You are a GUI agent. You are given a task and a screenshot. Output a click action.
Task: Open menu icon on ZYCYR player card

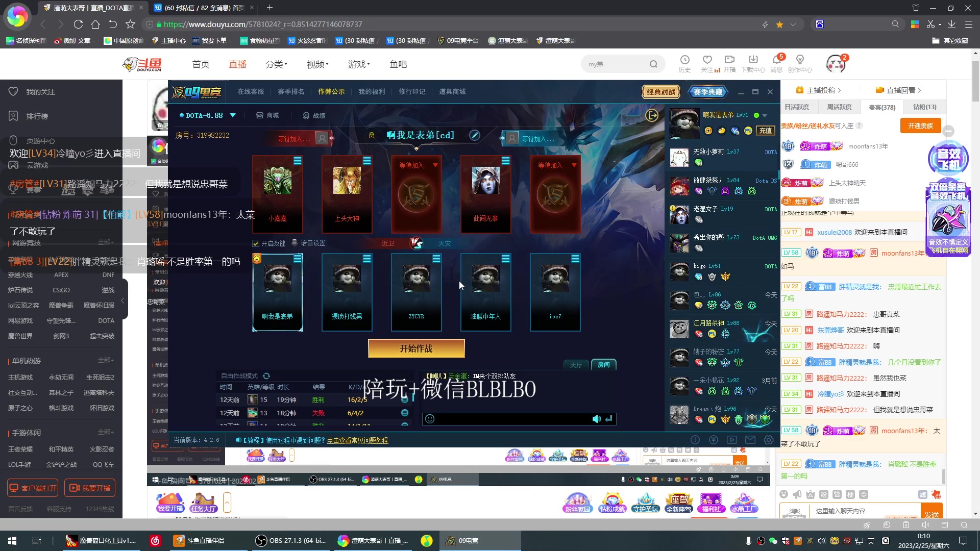(436, 259)
